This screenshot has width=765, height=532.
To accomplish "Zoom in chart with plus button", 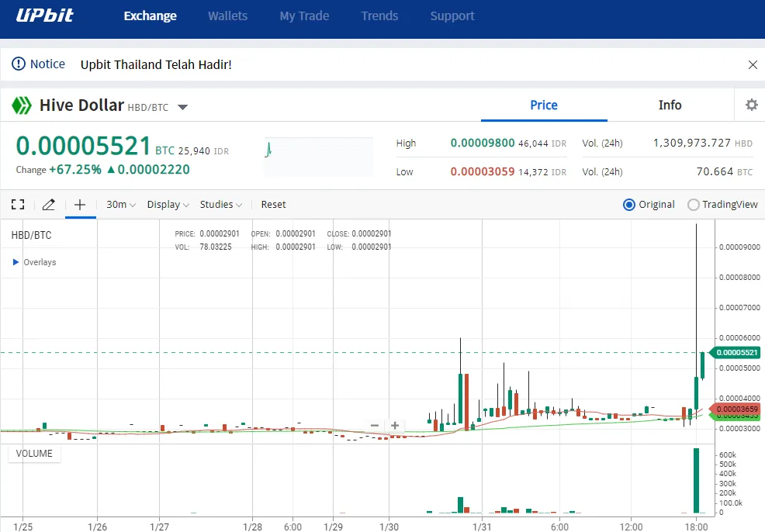I will [395, 425].
